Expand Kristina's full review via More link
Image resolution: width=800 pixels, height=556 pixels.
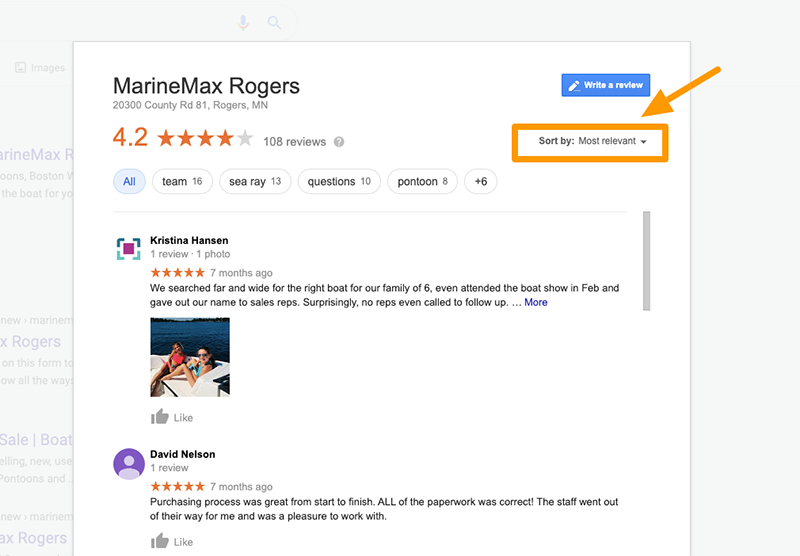click(x=536, y=302)
